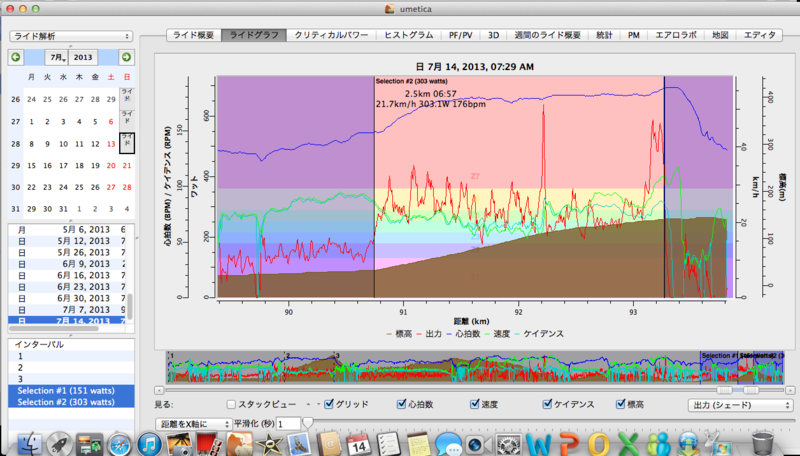
Task: Click the 平滑化 smoothing slider handle
Action: [x=308, y=423]
